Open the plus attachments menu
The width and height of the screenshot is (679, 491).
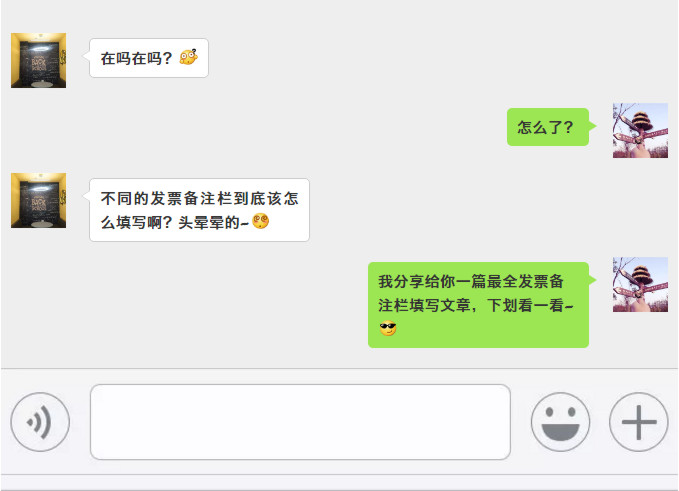pos(639,422)
